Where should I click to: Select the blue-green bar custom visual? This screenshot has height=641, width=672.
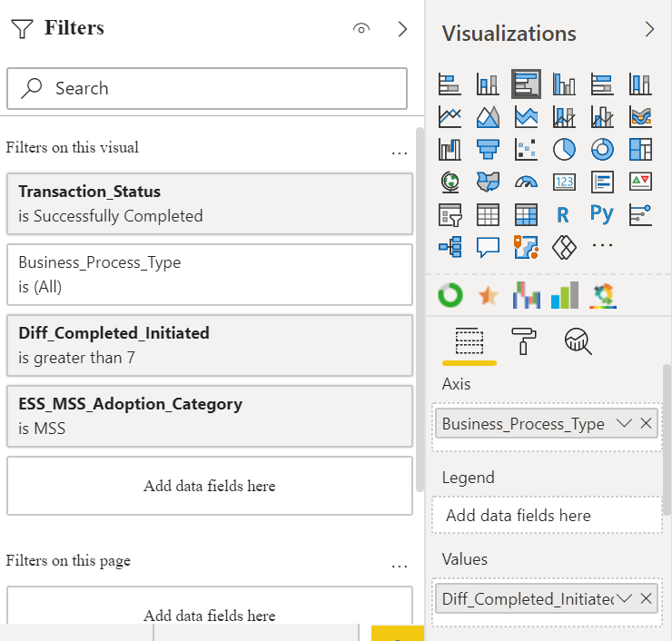tap(565, 295)
